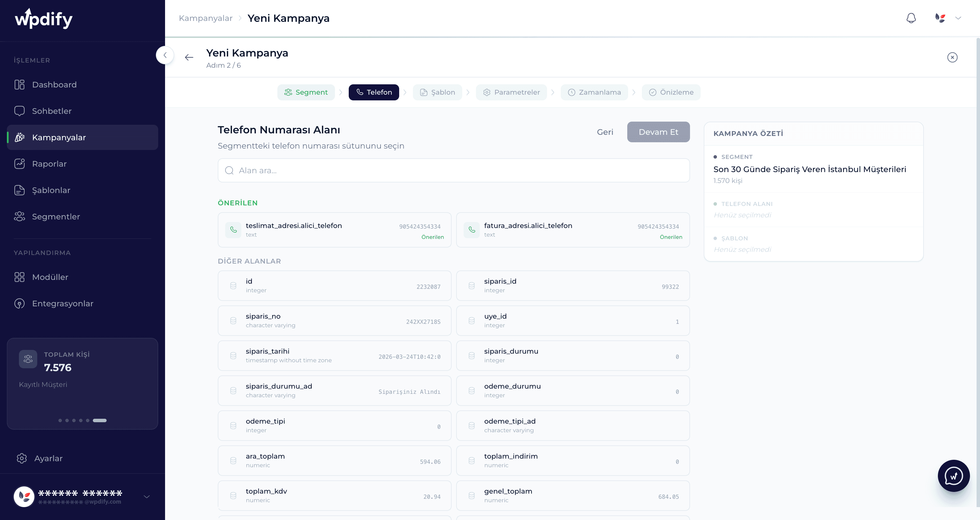Go back using the left arrow icon

189,57
